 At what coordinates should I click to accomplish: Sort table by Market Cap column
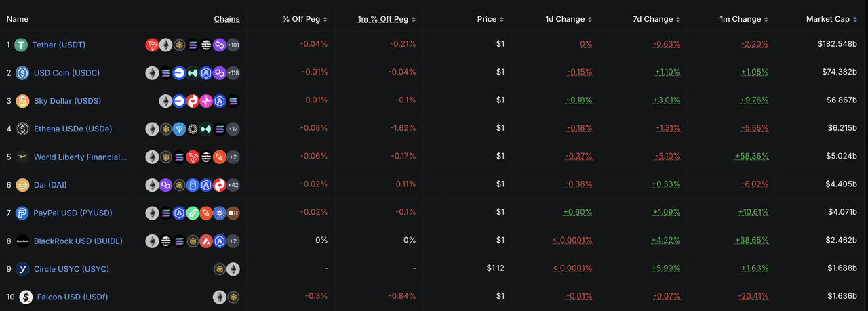click(x=831, y=19)
